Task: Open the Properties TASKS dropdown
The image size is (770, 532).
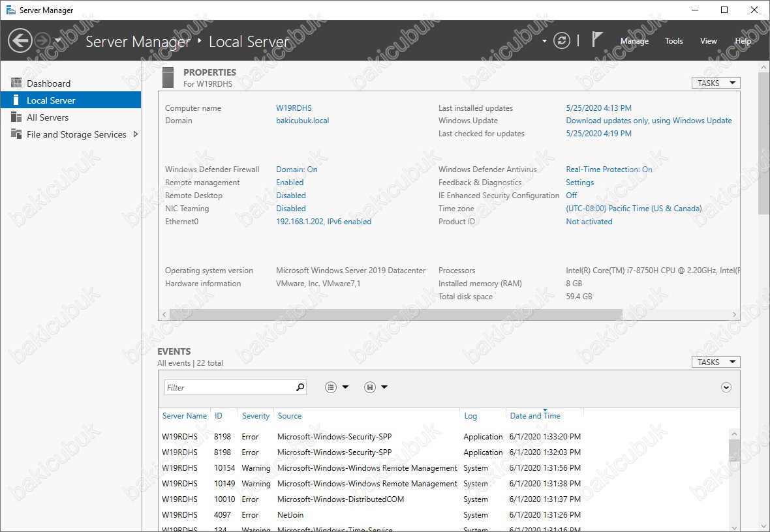Action: [x=715, y=83]
